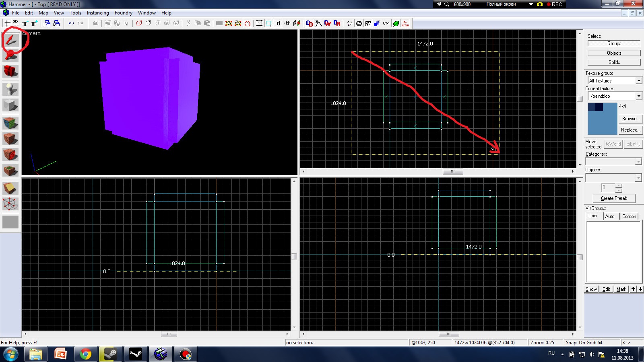Image resolution: width=644 pixels, height=362 pixels.
Task: Toggle texture lock tl button
Action: tap(278, 23)
